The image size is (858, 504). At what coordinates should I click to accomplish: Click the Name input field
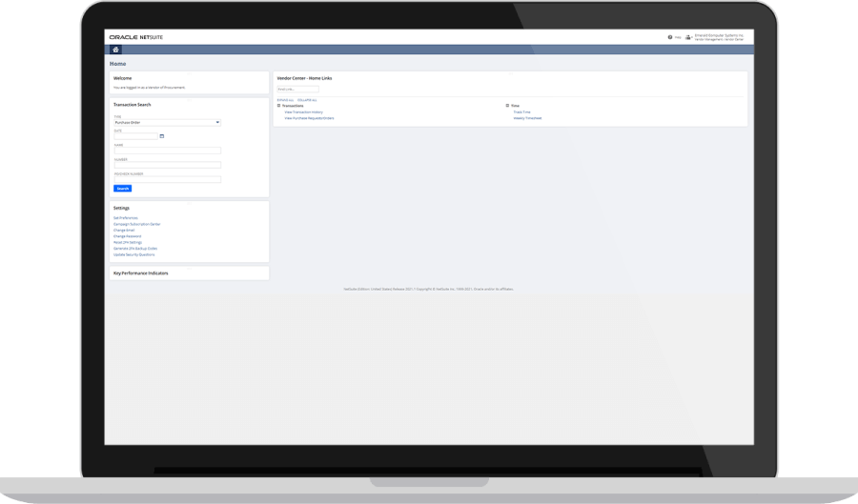coord(168,151)
